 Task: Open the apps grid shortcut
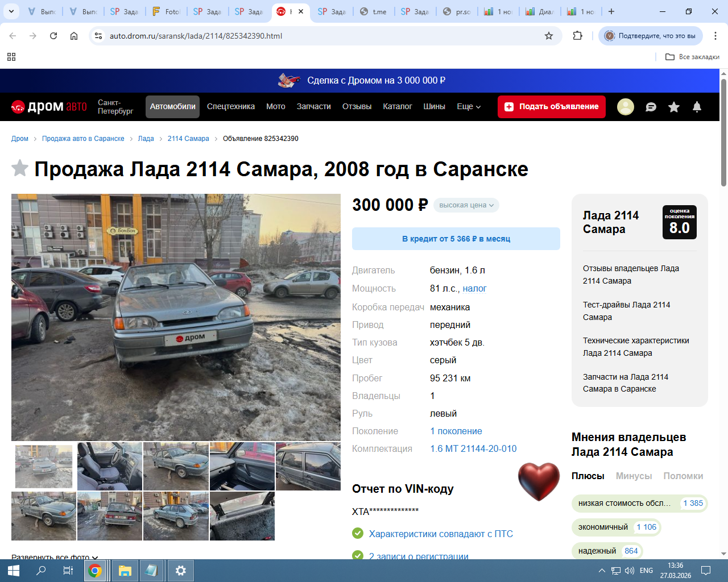[x=11, y=57]
